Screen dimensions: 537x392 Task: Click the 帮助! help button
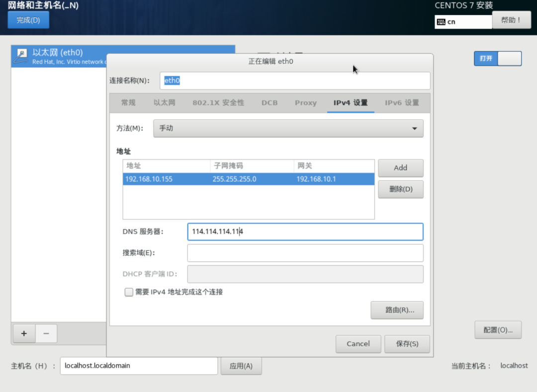[x=511, y=20]
